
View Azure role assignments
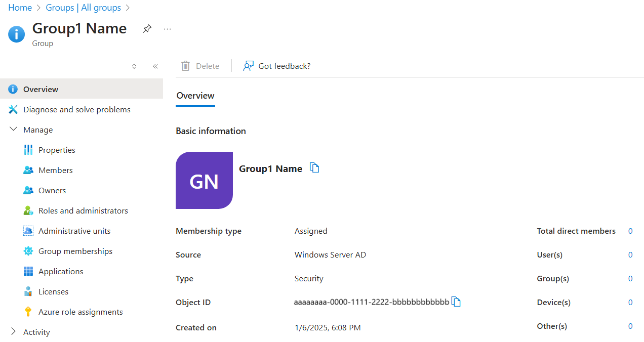[x=80, y=311]
